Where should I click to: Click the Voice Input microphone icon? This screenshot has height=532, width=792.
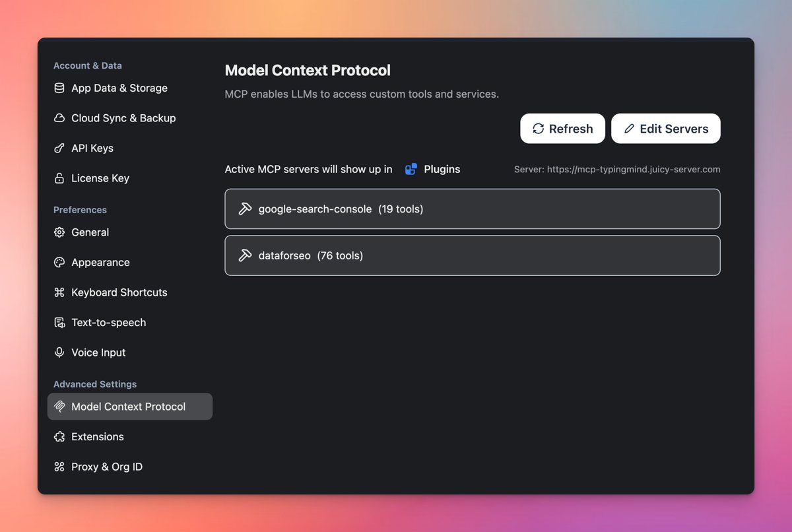[59, 352]
